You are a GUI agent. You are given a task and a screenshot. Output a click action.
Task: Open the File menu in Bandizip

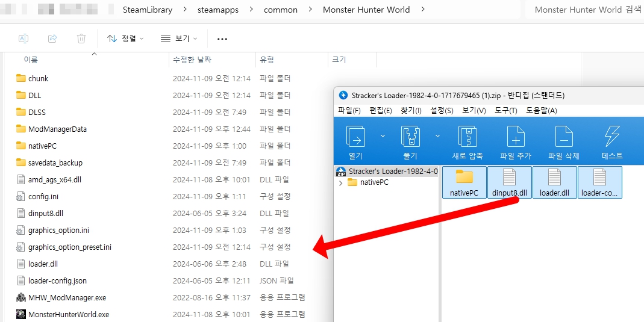pos(349,110)
